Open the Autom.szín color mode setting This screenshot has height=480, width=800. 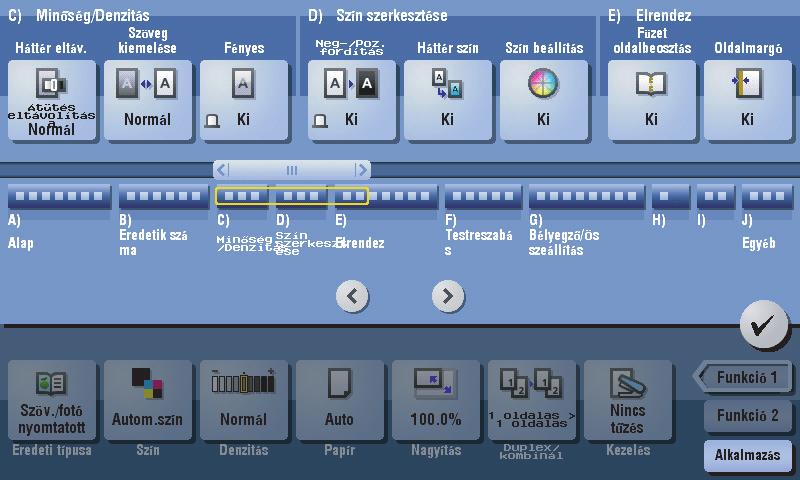148,400
